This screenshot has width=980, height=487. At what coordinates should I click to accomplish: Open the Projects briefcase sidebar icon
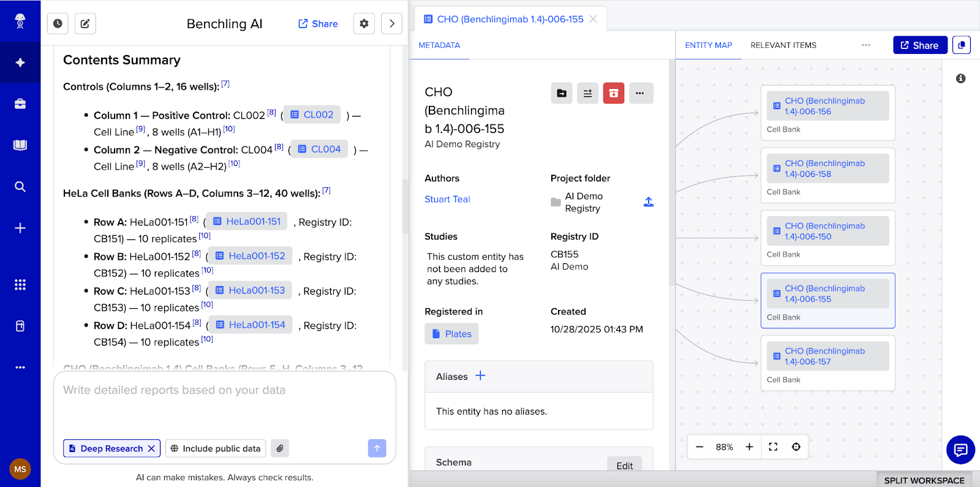click(x=20, y=104)
